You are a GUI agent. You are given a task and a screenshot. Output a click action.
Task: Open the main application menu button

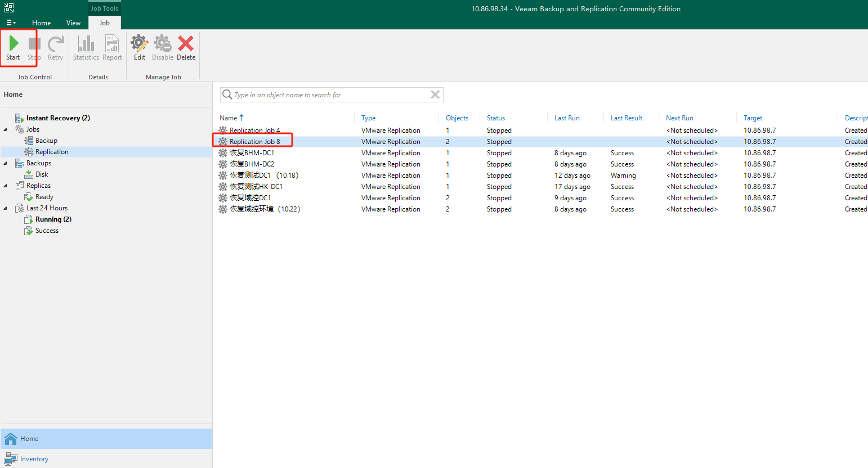11,23
